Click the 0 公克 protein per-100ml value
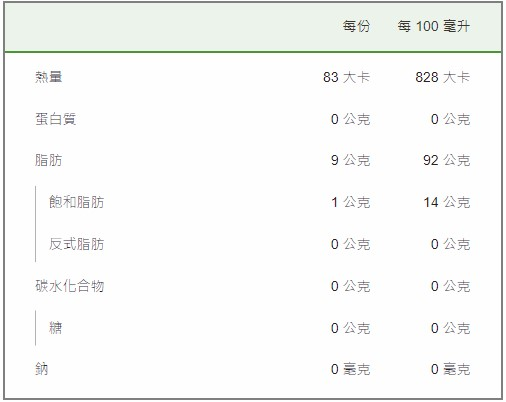The width and height of the screenshot is (506, 402). 450,119
